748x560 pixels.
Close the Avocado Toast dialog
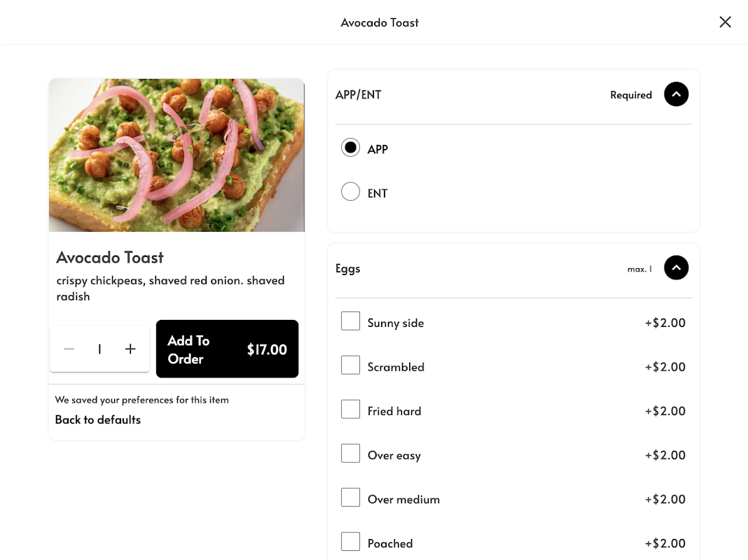725,22
